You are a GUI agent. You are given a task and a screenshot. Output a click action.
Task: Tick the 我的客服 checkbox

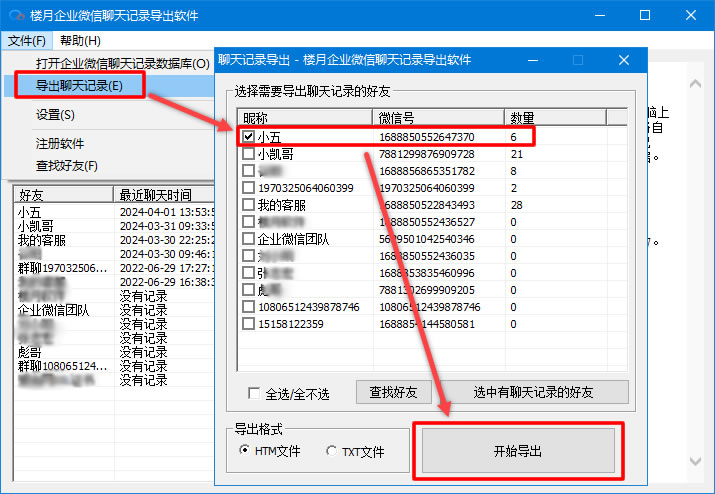[x=248, y=205]
